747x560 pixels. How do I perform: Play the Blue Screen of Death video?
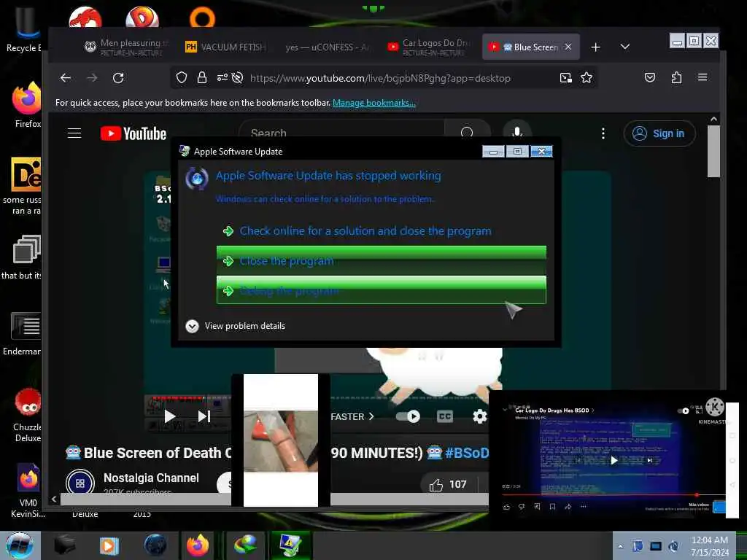[169, 416]
